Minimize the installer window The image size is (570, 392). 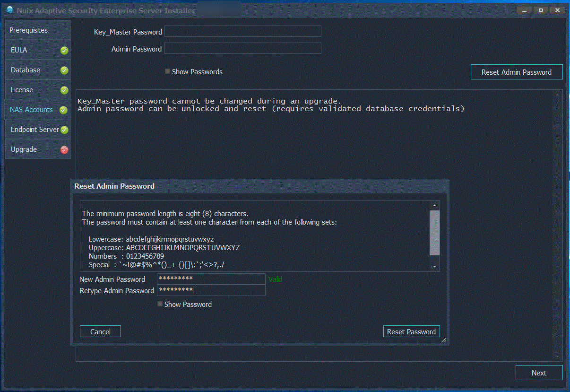[x=525, y=10]
